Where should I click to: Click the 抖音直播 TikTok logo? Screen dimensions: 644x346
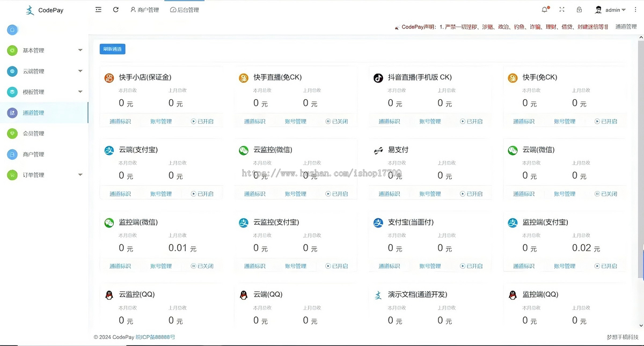(x=378, y=78)
